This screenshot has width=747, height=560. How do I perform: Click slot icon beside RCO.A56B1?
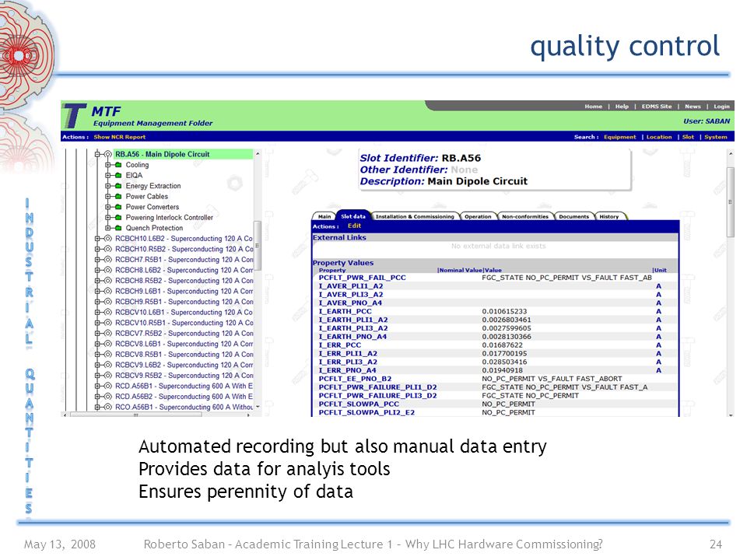tap(108, 407)
